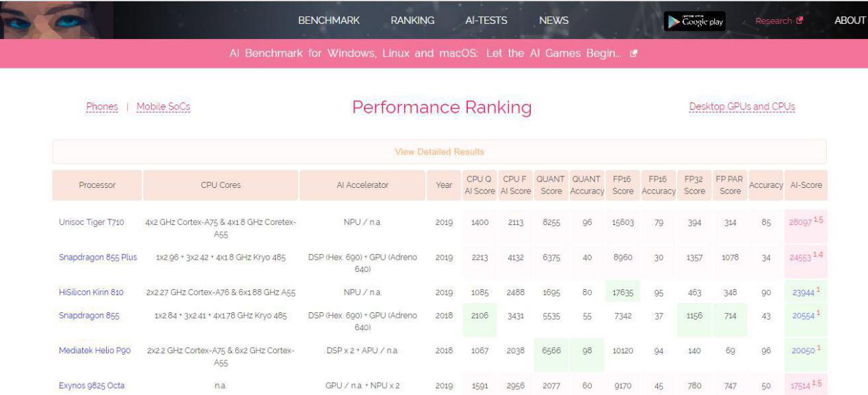Click the AI-Score column header
Image resolution: width=868 pixels, height=395 pixels.
[806, 185]
